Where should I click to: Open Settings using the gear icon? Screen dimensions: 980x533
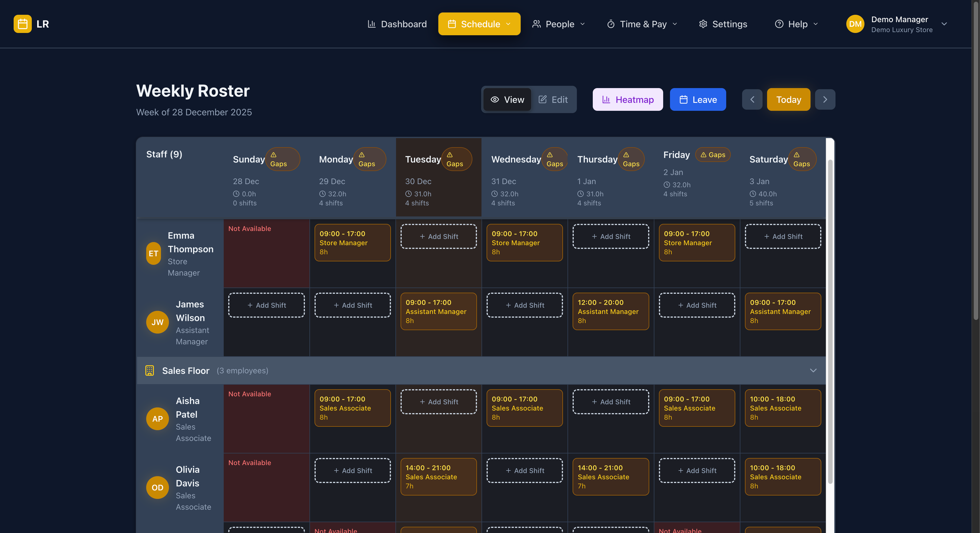coord(703,24)
